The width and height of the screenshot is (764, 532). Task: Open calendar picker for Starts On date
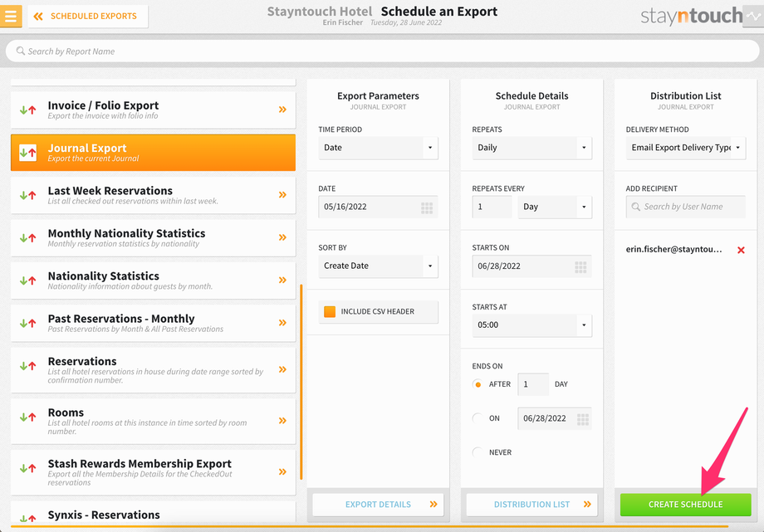580,267
